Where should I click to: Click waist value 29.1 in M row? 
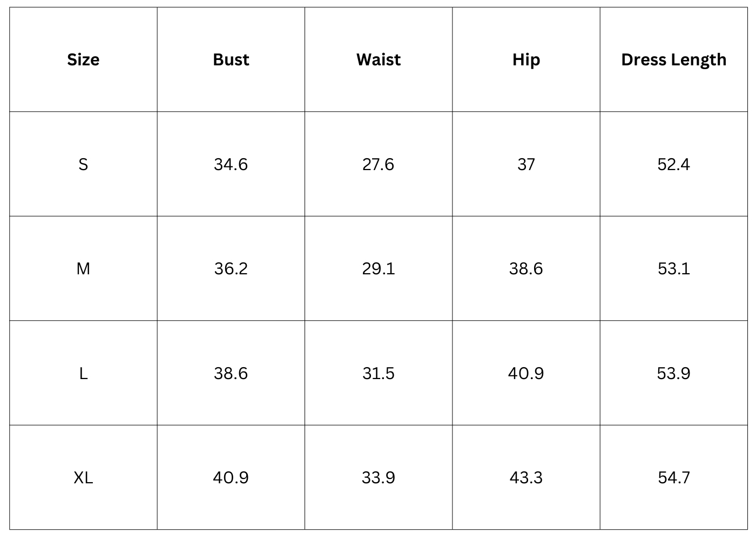pyautogui.click(x=379, y=268)
